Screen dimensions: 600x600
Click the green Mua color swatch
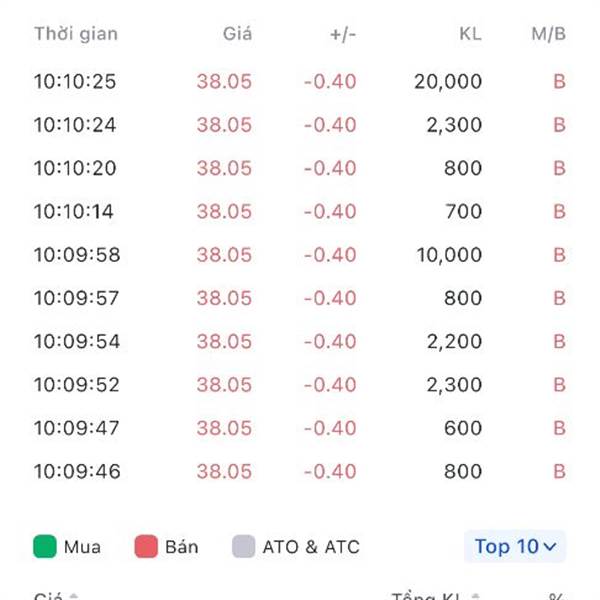coord(45,546)
